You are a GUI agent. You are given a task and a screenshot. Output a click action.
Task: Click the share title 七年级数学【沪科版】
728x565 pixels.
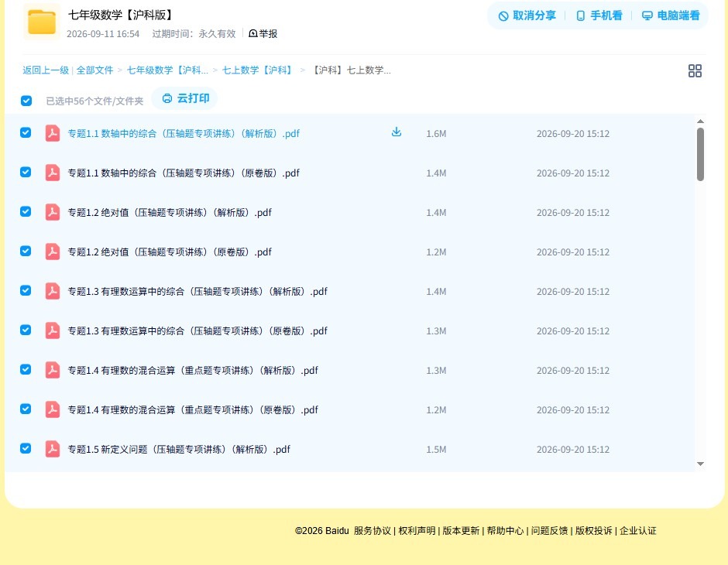coord(122,15)
